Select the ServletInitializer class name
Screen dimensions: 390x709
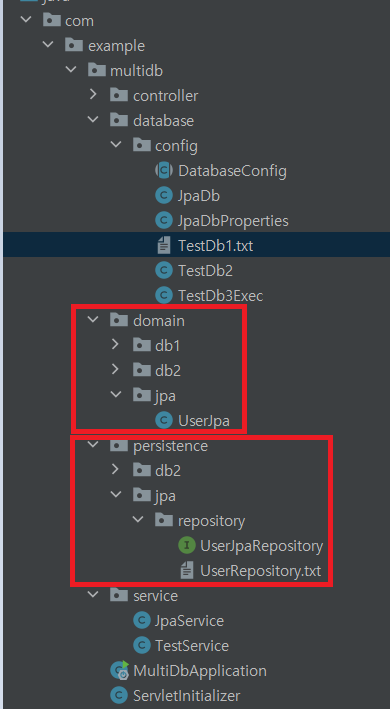(187, 695)
